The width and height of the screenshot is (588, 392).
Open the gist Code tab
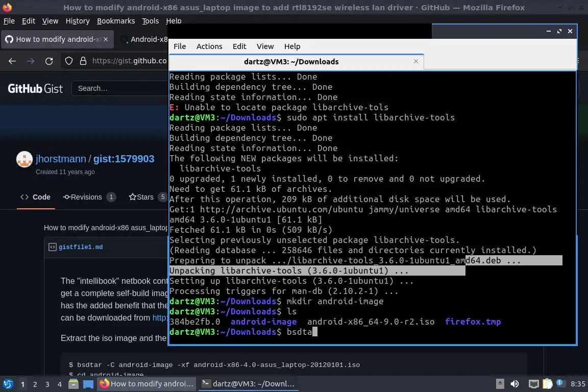pyautogui.click(x=36, y=197)
